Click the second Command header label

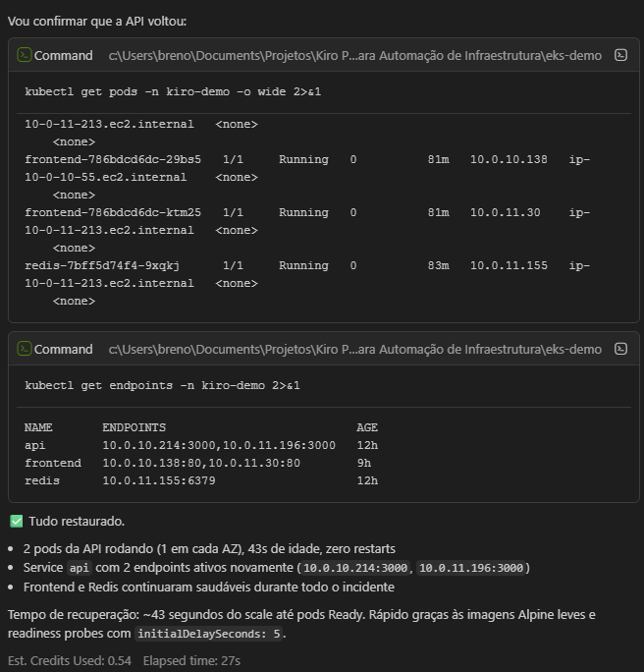click(x=63, y=349)
